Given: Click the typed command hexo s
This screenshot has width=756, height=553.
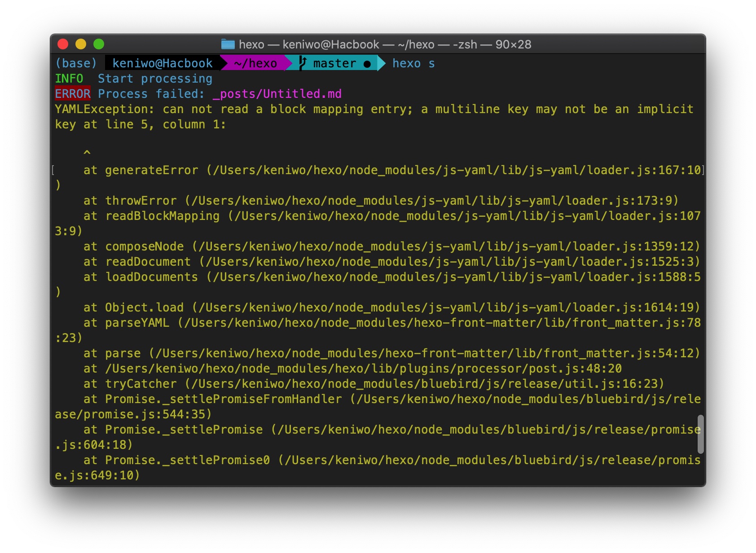Looking at the screenshot, I should 413,63.
